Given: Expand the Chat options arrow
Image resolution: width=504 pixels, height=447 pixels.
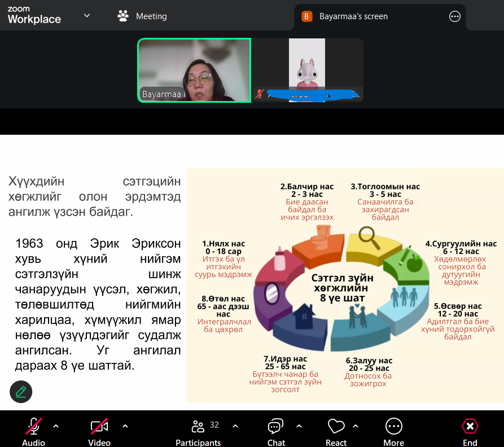Looking at the screenshot, I should click(x=299, y=426).
